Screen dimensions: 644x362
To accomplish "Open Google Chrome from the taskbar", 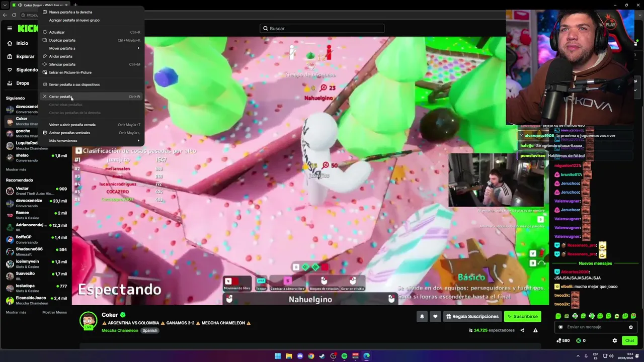I will pyautogui.click(x=311, y=356).
